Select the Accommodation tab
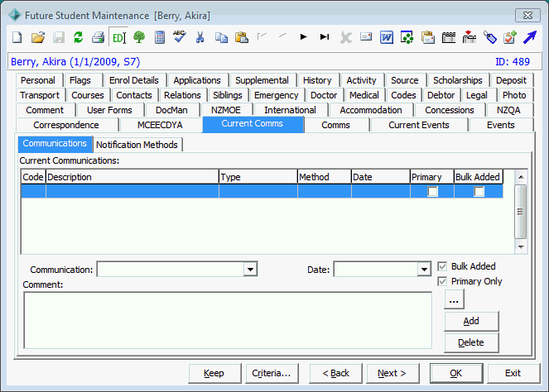 pos(371,110)
